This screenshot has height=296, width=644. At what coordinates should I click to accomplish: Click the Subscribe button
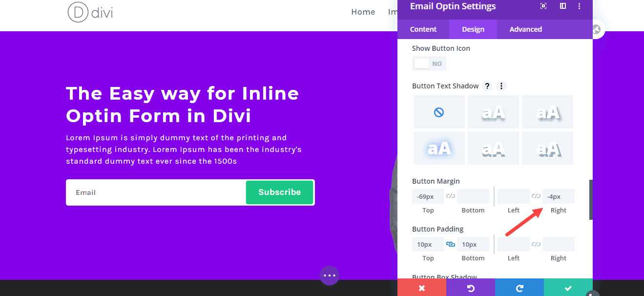279,192
